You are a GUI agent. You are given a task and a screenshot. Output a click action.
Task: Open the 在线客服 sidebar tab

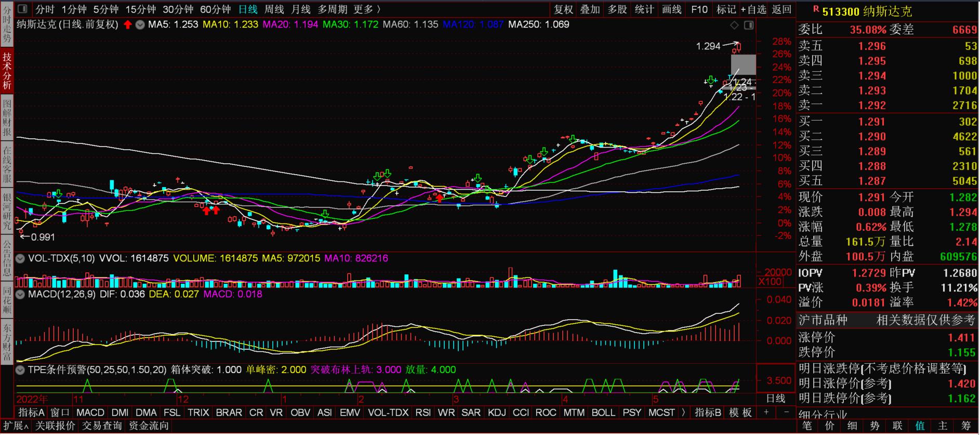coord(7,164)
